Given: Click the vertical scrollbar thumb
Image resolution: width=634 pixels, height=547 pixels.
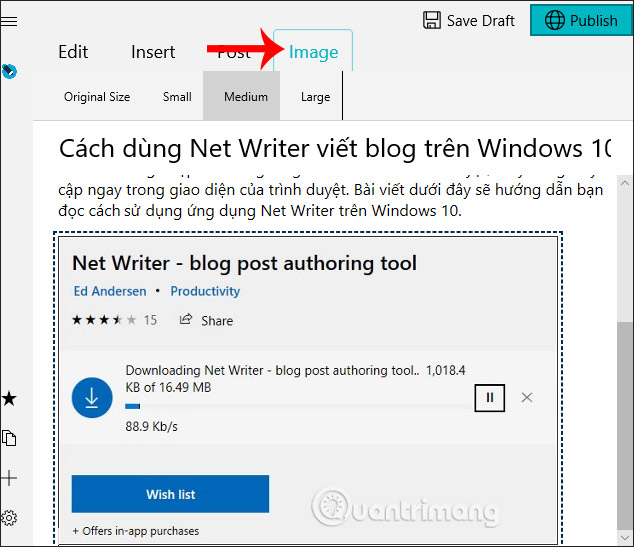Looking at the screenshot, I should 625,426.
